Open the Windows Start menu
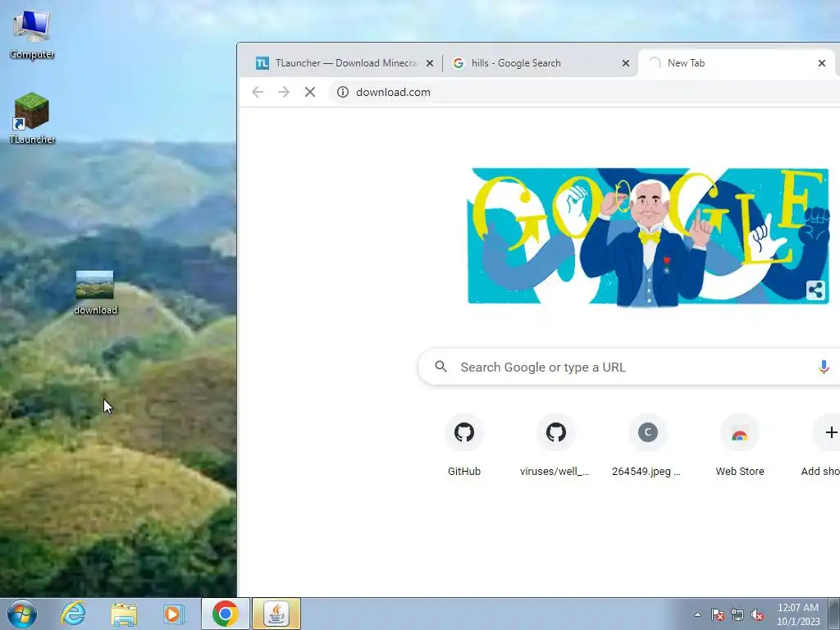 (22, 614)
